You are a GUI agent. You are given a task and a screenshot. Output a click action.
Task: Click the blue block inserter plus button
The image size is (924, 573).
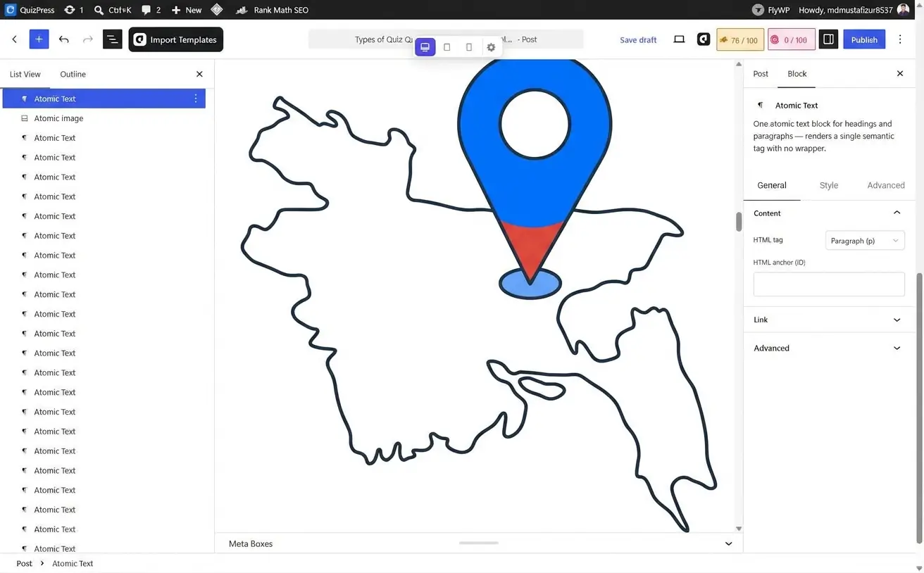(x=39, y=39)
